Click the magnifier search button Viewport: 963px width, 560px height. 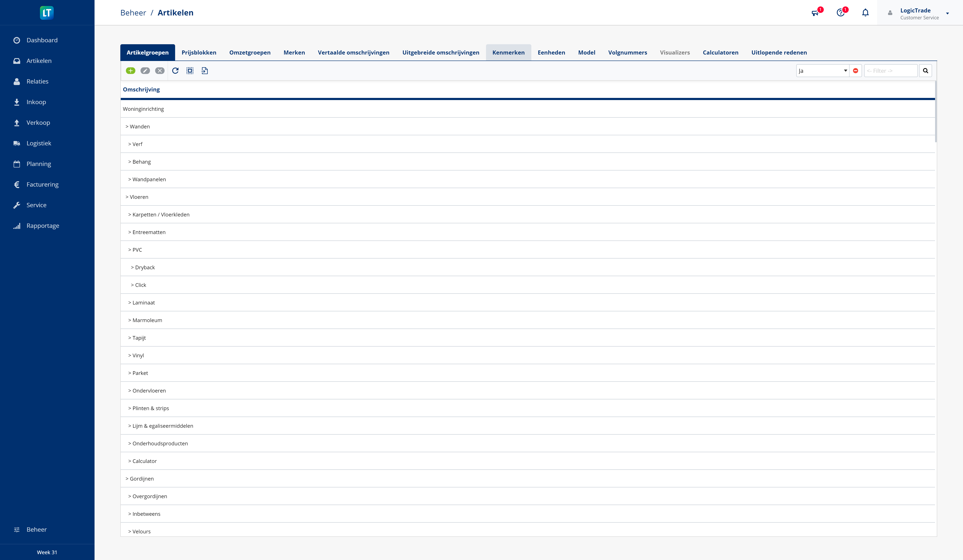point(926,71)
